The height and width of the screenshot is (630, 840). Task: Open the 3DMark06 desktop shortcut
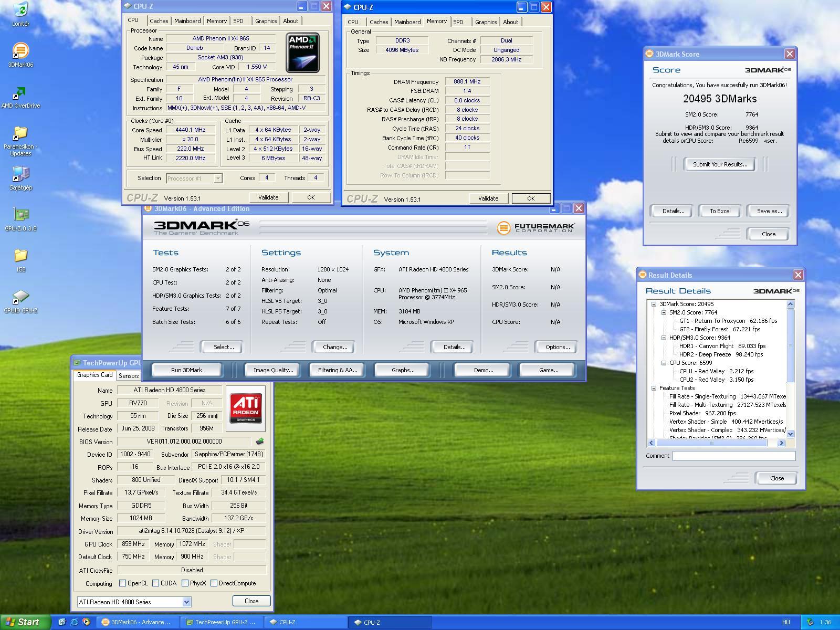20,51
